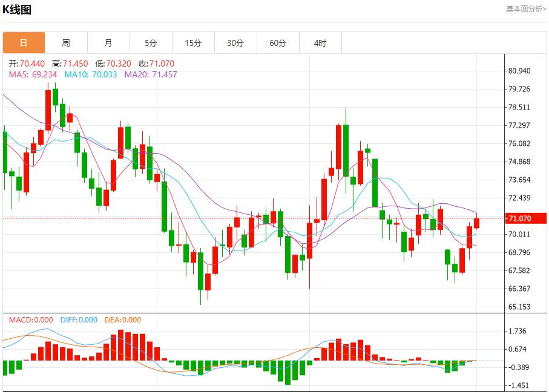This screenshot has height=392, width=549.
Task: Switch to the 5分 interval tab
Action: 151,43
